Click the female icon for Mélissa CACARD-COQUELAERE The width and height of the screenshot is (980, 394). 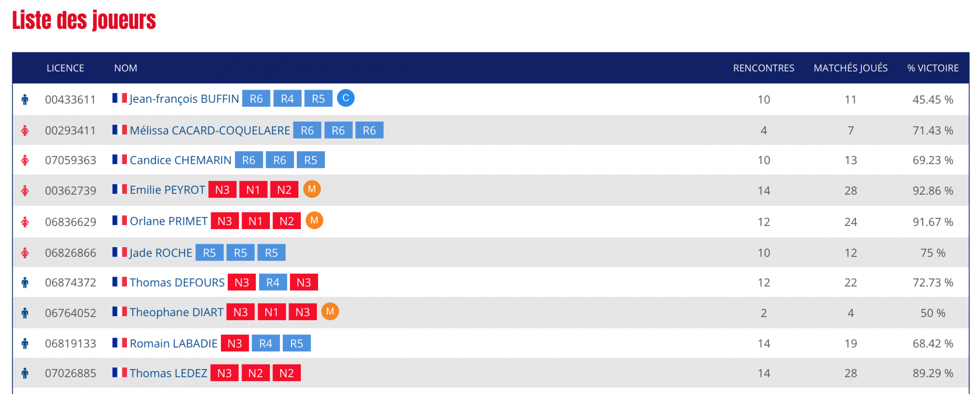coord(25,131)
